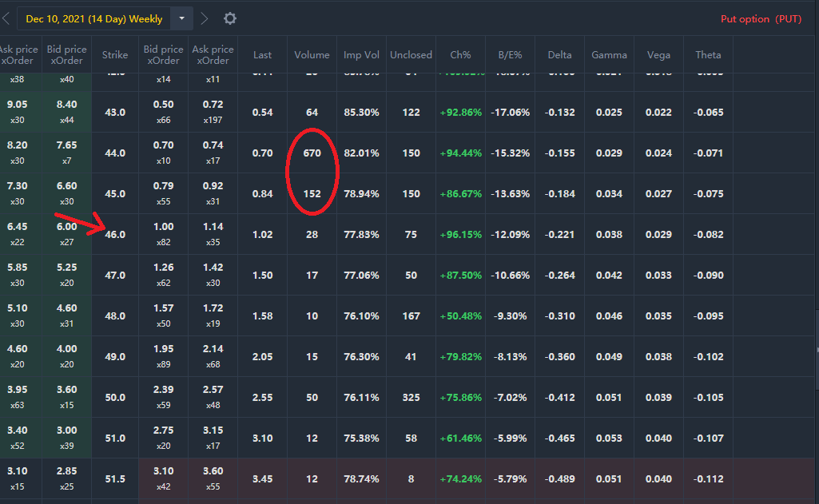Image resolution: width=819 pixels, height=504 pixels.
Task: Select the 48.0 strike cell
Action: [x=115, y=316]
